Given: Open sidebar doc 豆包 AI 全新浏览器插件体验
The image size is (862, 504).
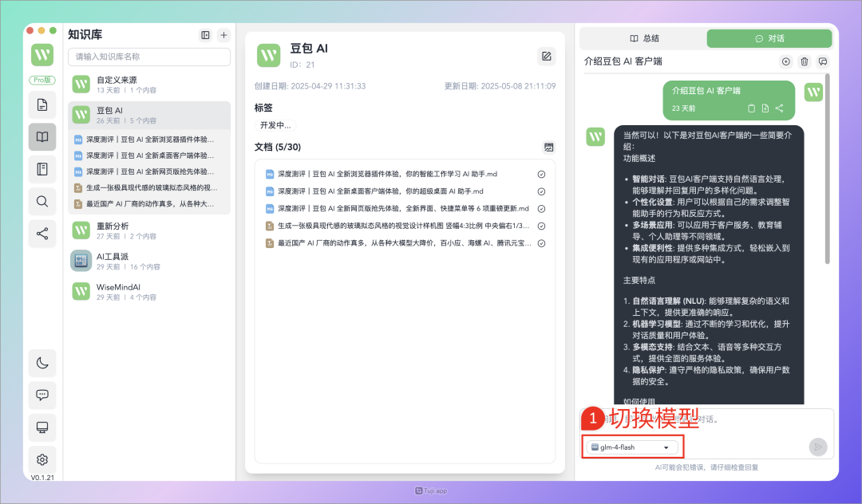Looking at the screenshot, I should point(144,140).
